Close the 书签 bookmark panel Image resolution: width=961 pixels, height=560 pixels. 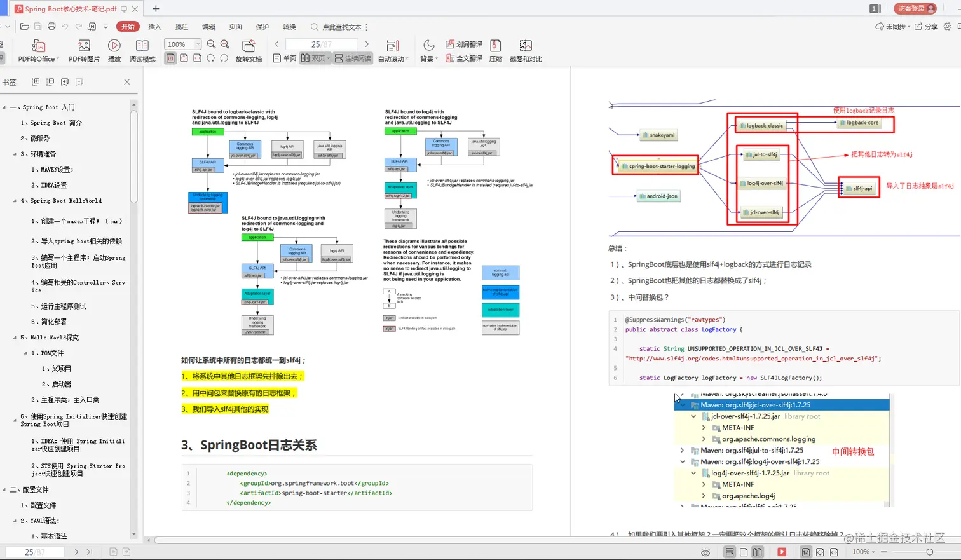126,82
